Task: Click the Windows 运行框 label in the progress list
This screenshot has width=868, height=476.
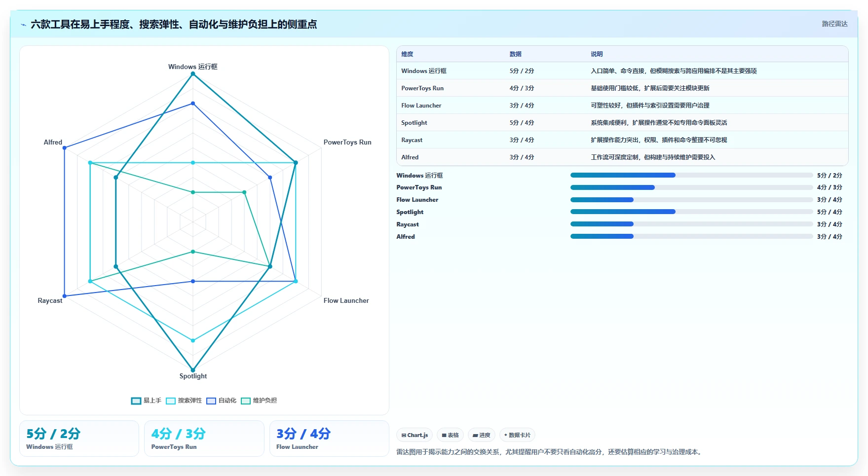Action: tap(419, 176)
